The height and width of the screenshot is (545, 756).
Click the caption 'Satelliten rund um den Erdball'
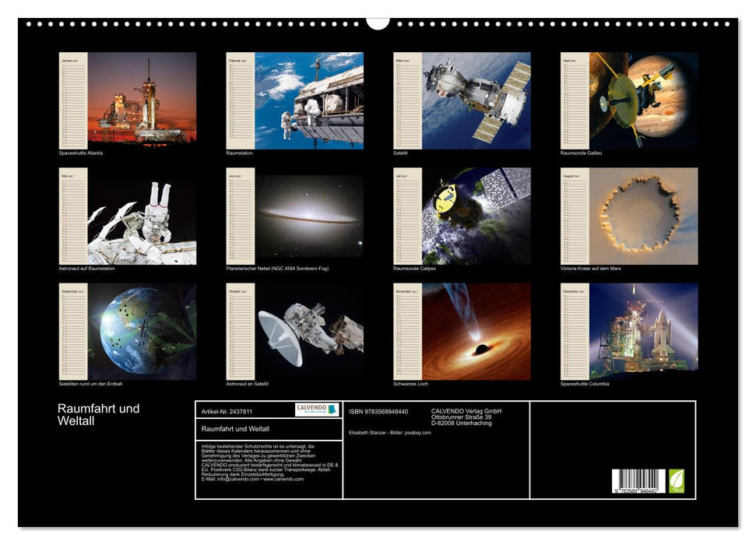coord(90,384)
